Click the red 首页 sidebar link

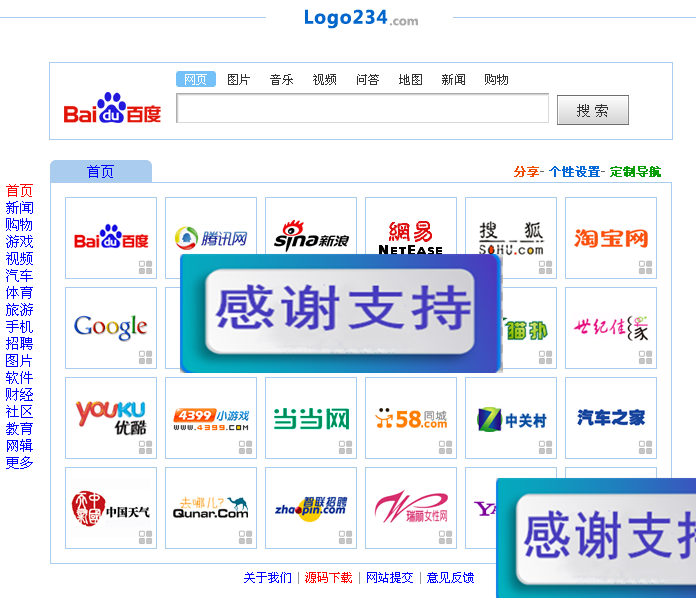pos(19,191)
